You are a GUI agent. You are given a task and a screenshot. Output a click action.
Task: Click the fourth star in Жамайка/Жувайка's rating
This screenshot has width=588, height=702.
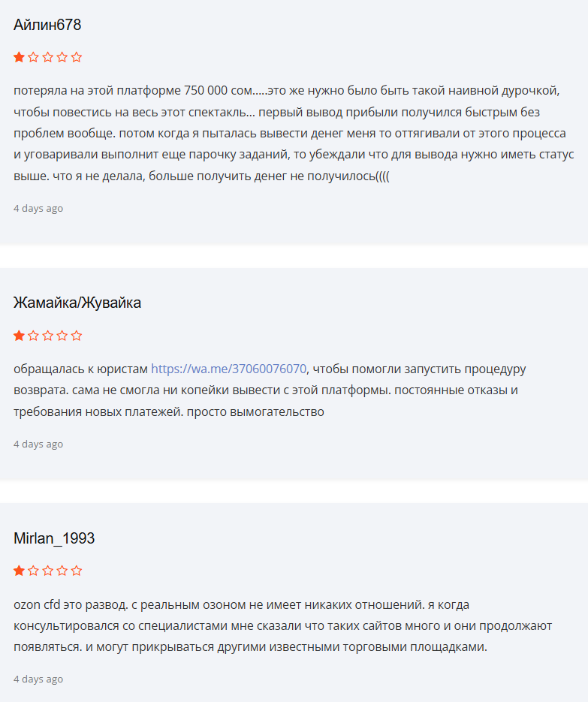tap(62, 336)
